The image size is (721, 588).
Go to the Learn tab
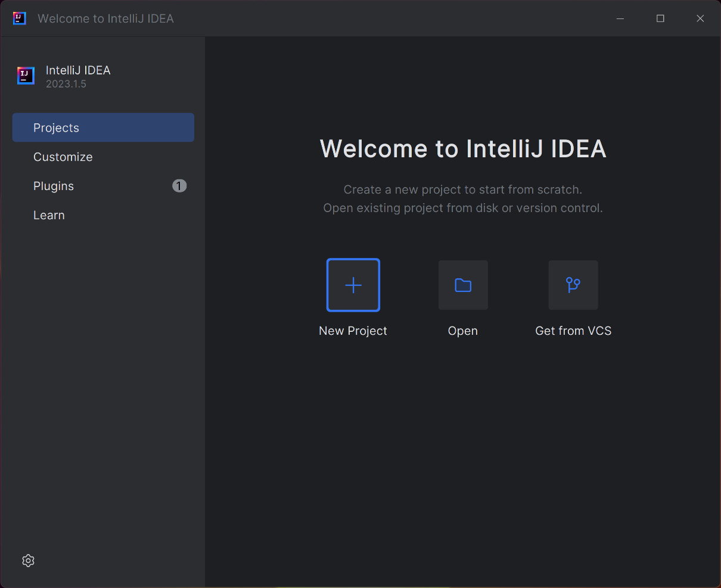click(103, 215)
